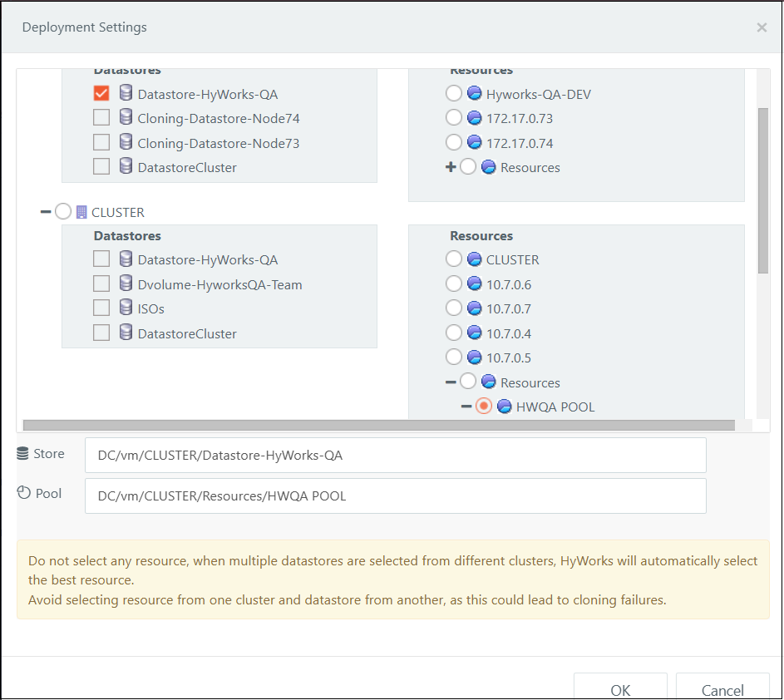Click the pool icon of Resources above HWQA POOL

click(x=489, y=382)
